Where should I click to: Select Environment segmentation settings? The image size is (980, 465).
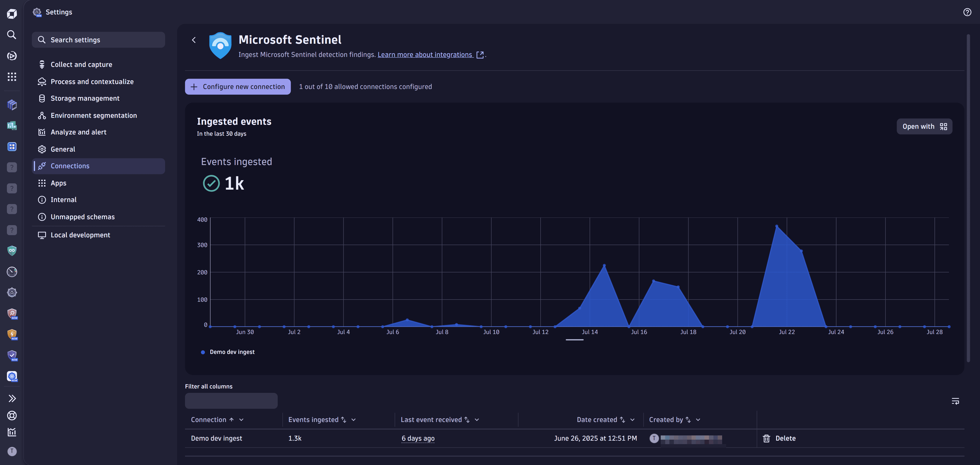coord(98,115)
